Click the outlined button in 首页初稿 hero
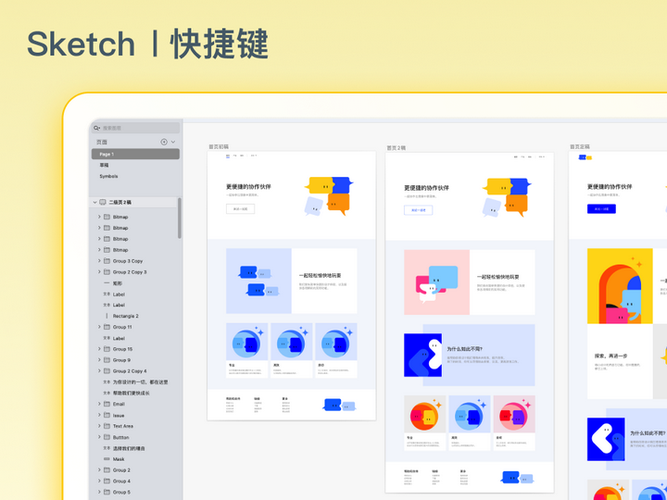Viewport: 667px width, 500px height. [240, 209]
